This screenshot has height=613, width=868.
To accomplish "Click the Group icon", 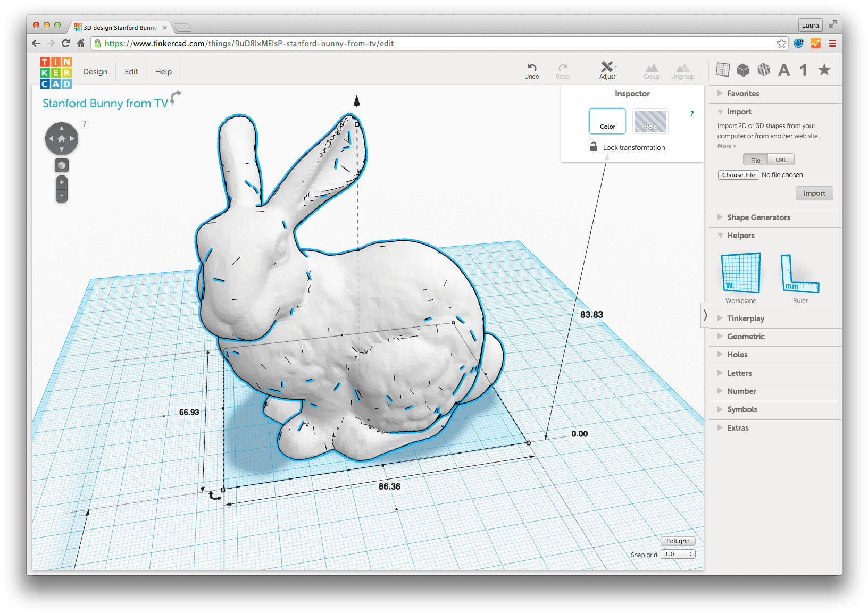I will point(652,71).
